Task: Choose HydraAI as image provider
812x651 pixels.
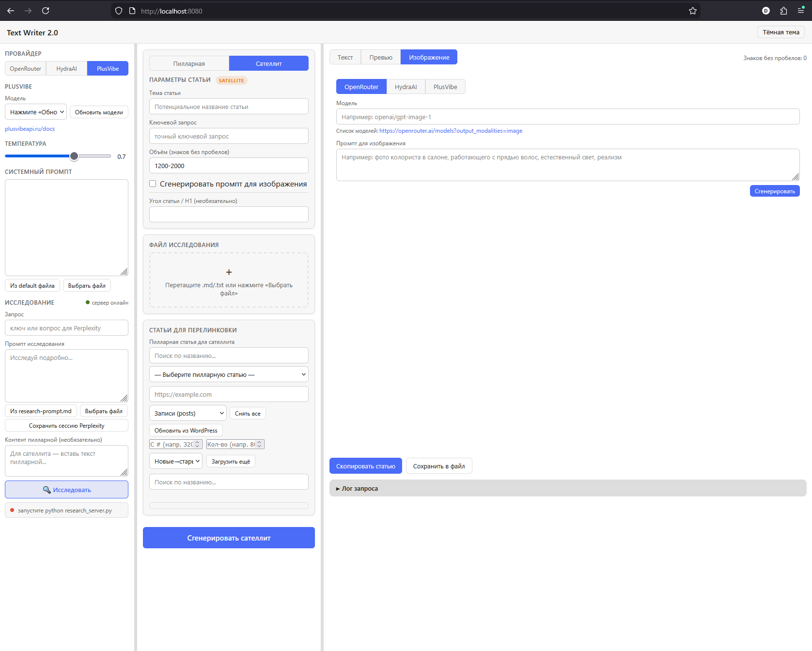Action: (406, 87)
